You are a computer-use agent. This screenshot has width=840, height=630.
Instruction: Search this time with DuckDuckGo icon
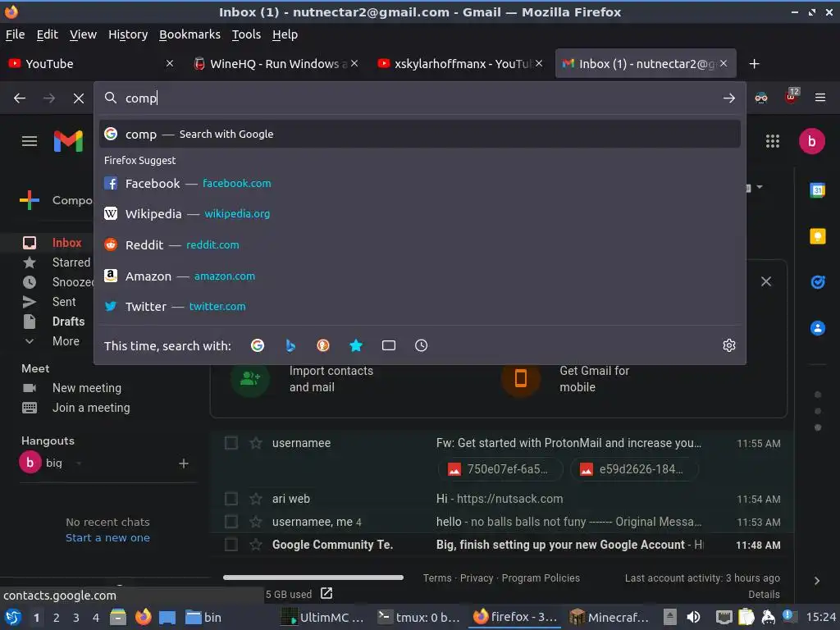click(323, 345)
